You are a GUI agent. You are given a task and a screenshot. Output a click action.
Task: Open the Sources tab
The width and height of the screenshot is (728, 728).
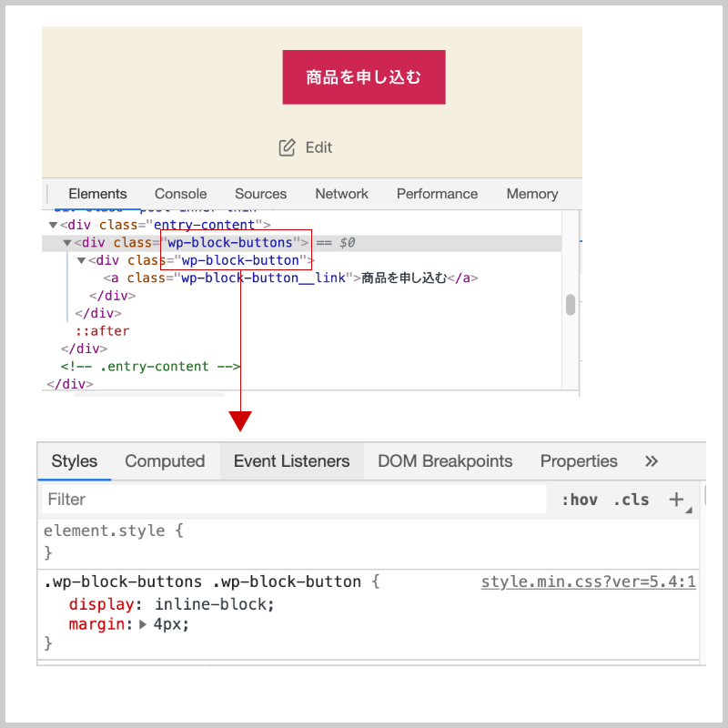click(x=260, y=194)
